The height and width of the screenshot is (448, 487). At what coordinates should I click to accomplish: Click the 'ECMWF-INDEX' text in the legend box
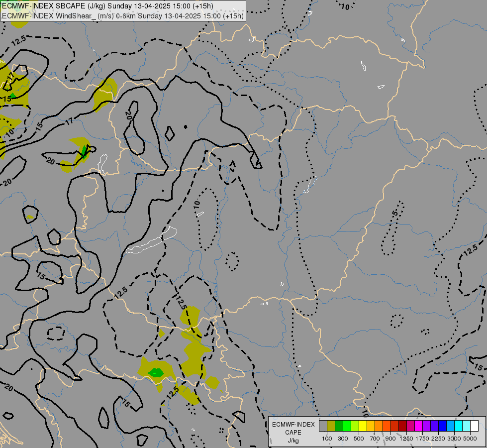tap(293, 425)
